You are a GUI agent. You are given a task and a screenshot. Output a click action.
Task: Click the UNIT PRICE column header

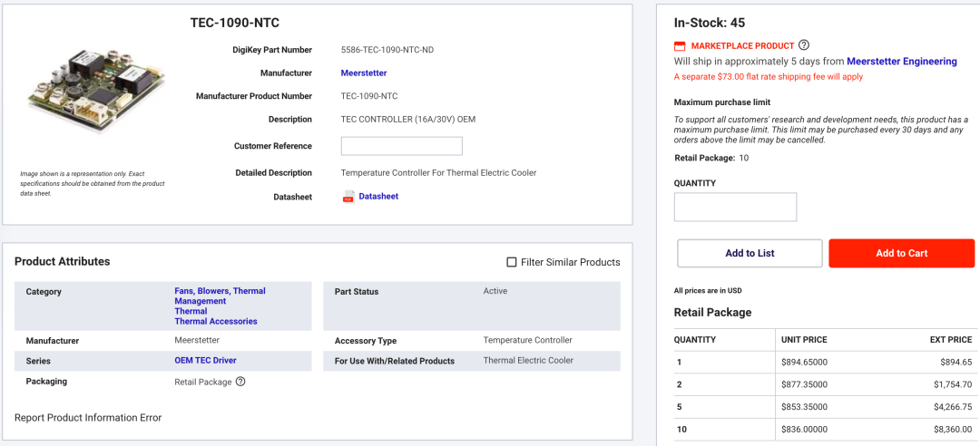pyautogui.click(x=804, y=340)
